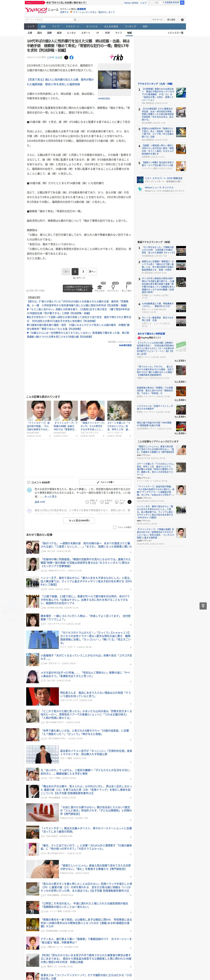Play video ranking item 1 thumbnail
This screenshot has width=210, height=980.
[x=181, y=250]
